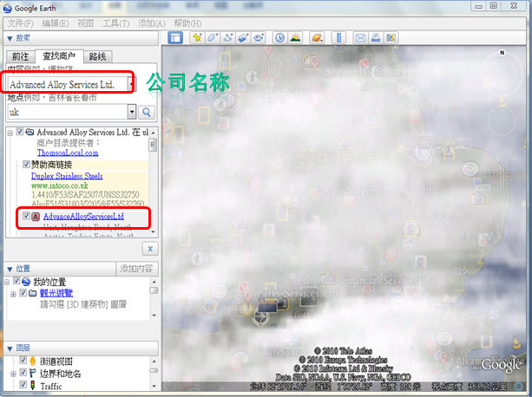Toggle the 我的位置 checkbox

16,281
